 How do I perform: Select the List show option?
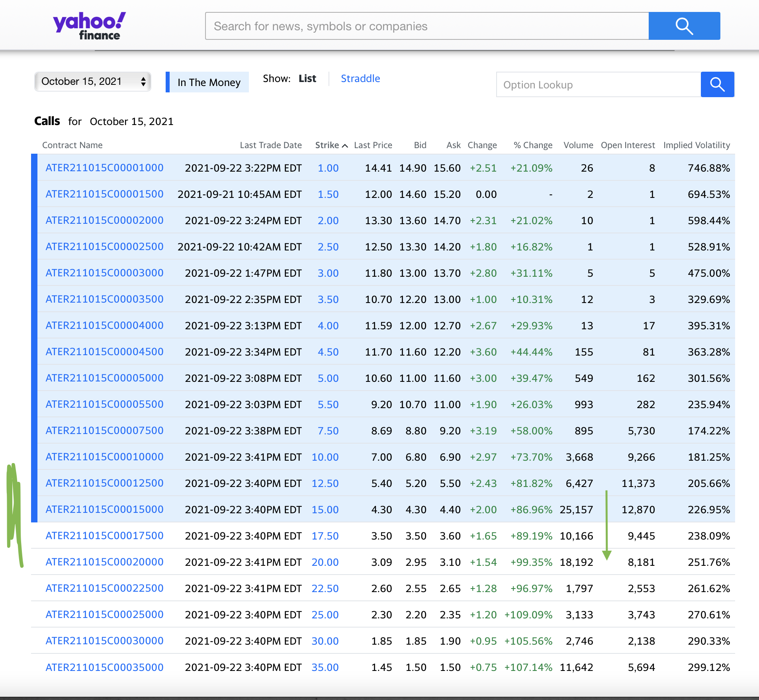(307, 78)
